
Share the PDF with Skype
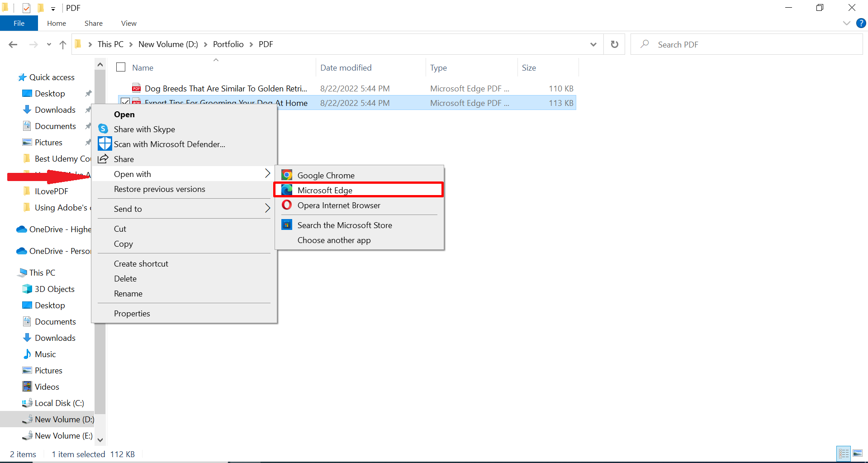click(144, 129)
